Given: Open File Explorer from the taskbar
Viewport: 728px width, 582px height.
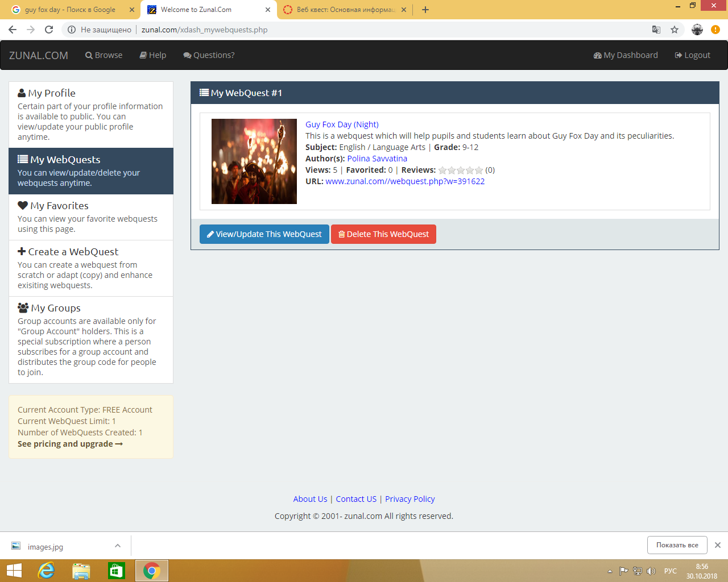Looking at the screenshot, I should pos(81,571).
